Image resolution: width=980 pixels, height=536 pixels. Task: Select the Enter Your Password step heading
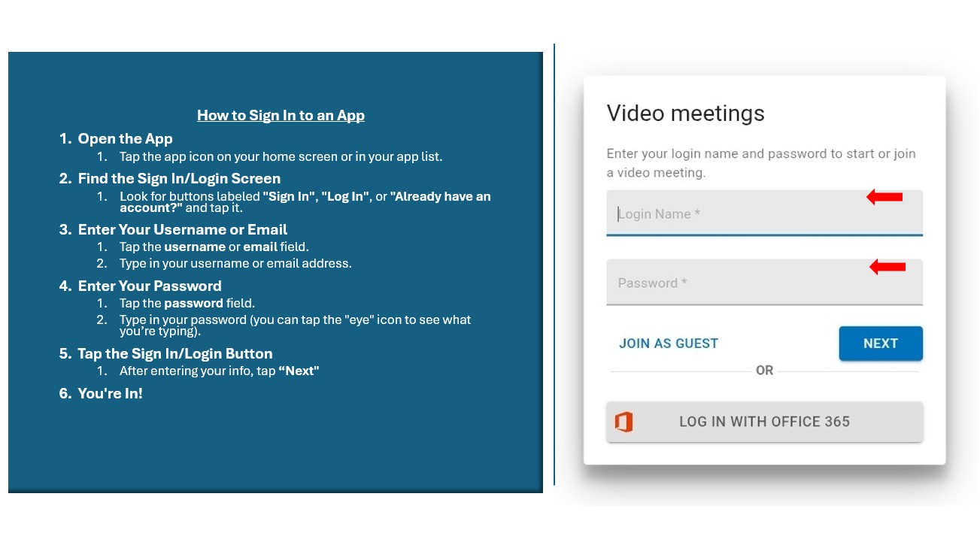click(149, 286)
